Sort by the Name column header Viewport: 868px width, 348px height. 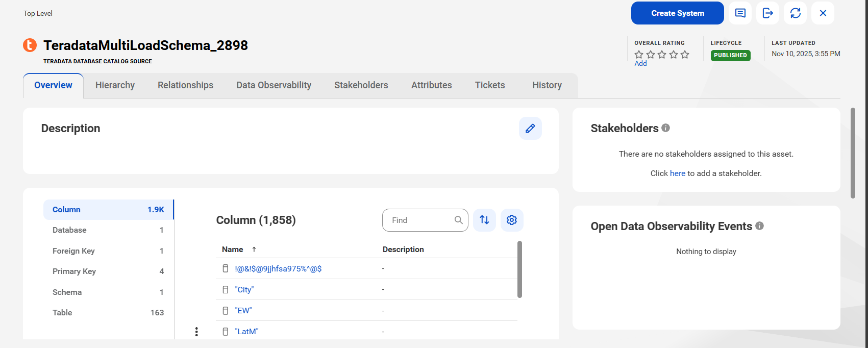click(232, 250)
